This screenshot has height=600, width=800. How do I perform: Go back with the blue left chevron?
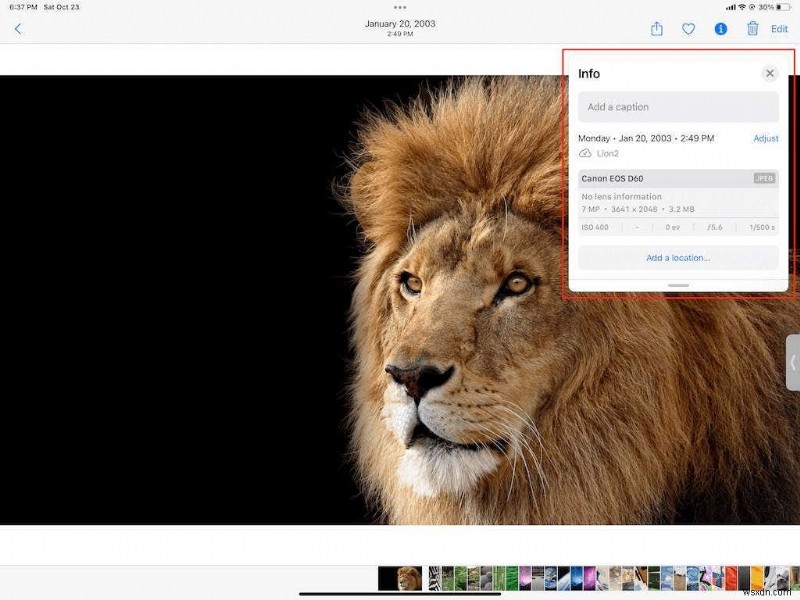(x=16, y=29)
